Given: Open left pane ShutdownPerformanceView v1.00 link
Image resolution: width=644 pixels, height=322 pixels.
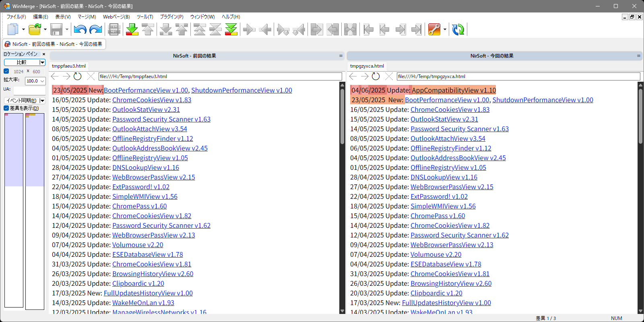Looking at the screenshot, I should [x=242, y=90].
